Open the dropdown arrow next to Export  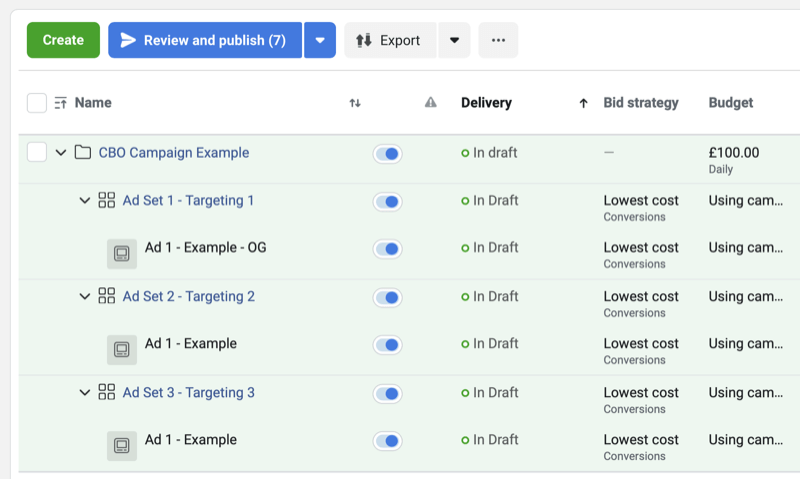click(454, 40)
